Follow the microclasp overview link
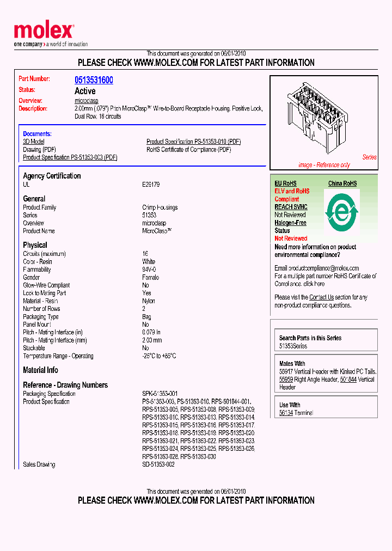Viewport: 392px width, 551px height. (x=86, y=101)
